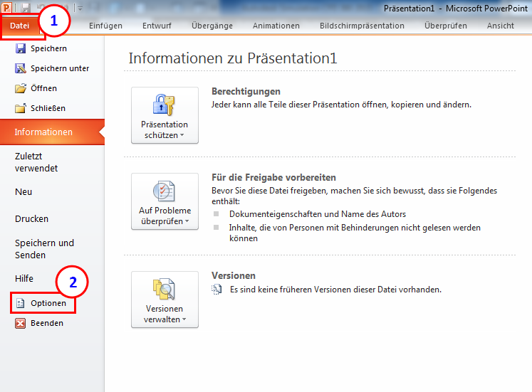Click the small document icon beside versions text
Screen dimensions: 532x392
pos(217,290)
